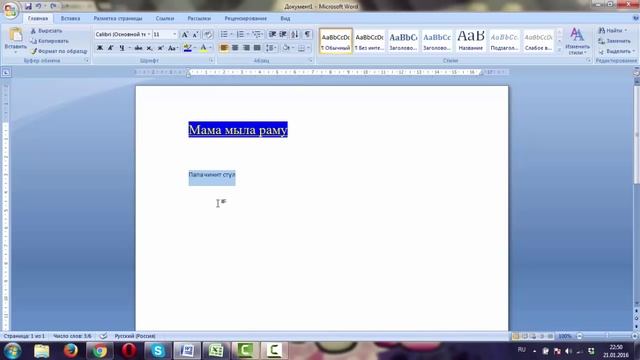Redo the last action
Image resolution: width=640 pixels, height=360 pixels.
pyautogui.click(x=53, y=6)
